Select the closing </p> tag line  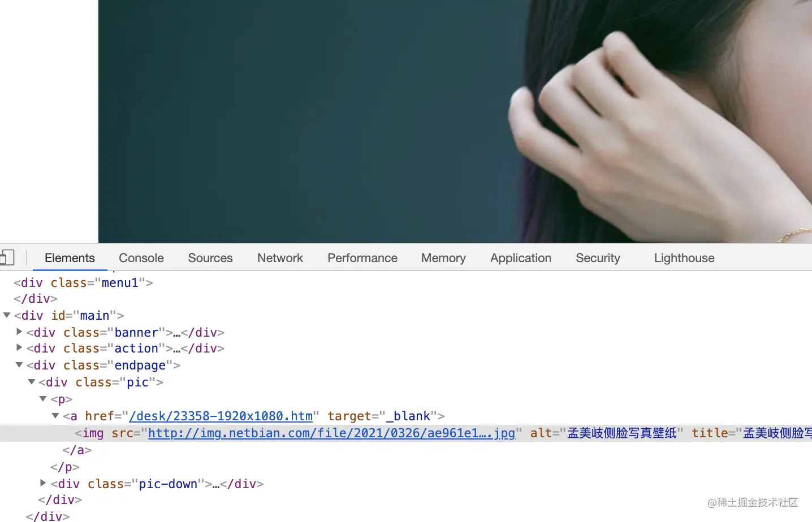click(64, 467)
